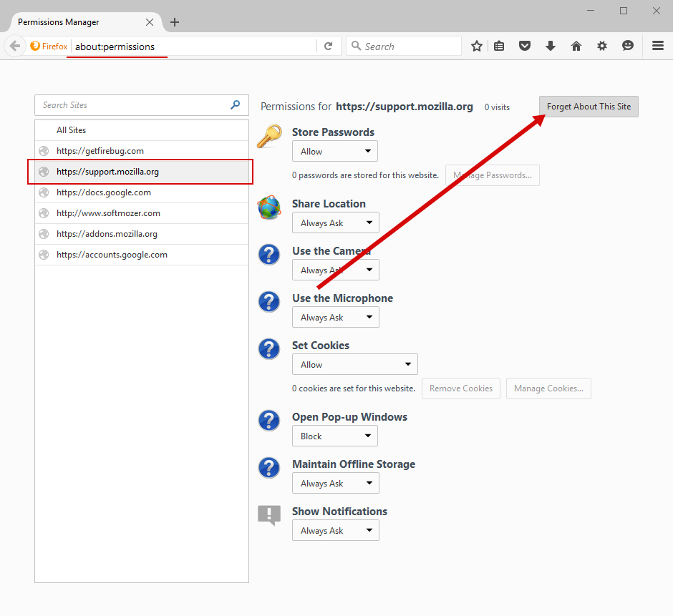
Task: Click notification icon beside Show Notifications
Action: point(269,515)
